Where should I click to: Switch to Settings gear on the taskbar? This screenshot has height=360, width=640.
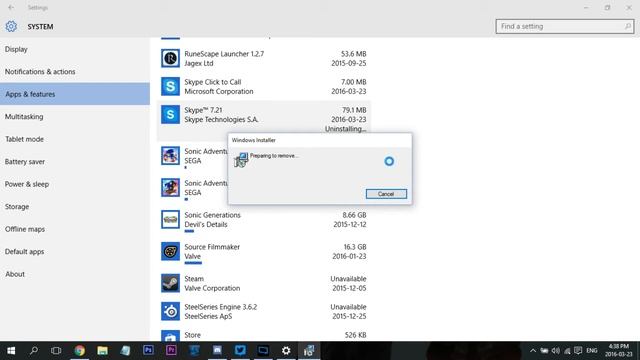pos(286,351)
